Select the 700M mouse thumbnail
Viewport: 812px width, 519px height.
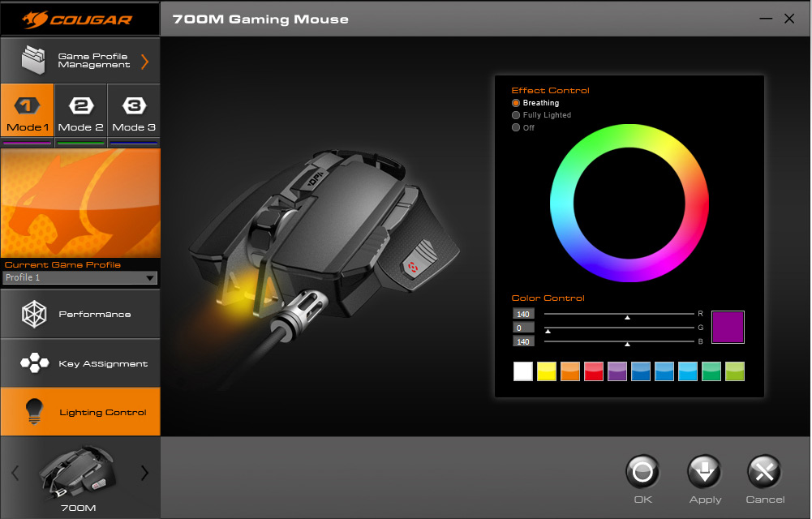(x=78, y=473)
